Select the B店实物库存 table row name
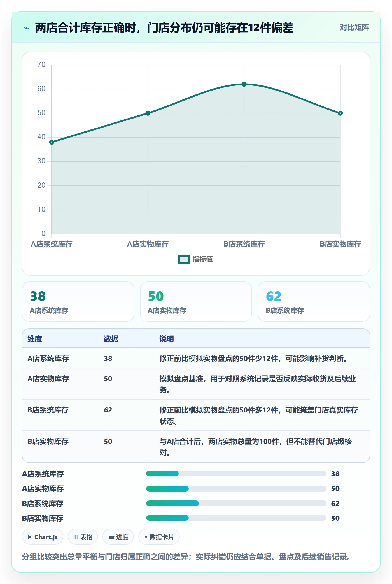This screenshot has width=392, height=584. coord(48,442)
